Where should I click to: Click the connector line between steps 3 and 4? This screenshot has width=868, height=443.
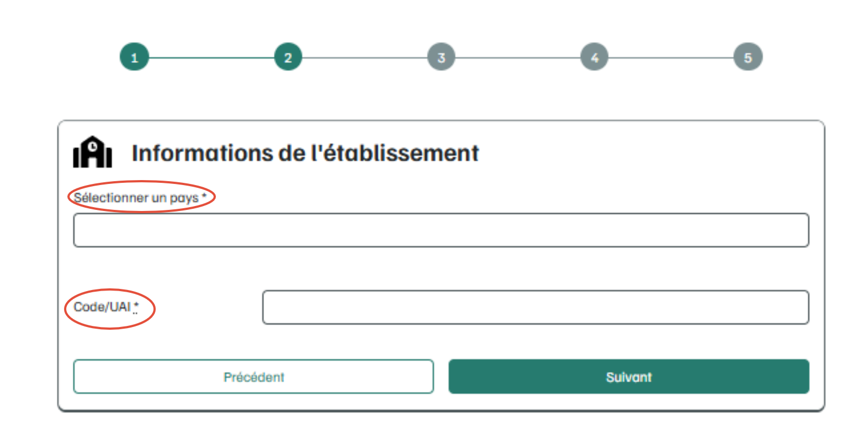click(518, 57)
